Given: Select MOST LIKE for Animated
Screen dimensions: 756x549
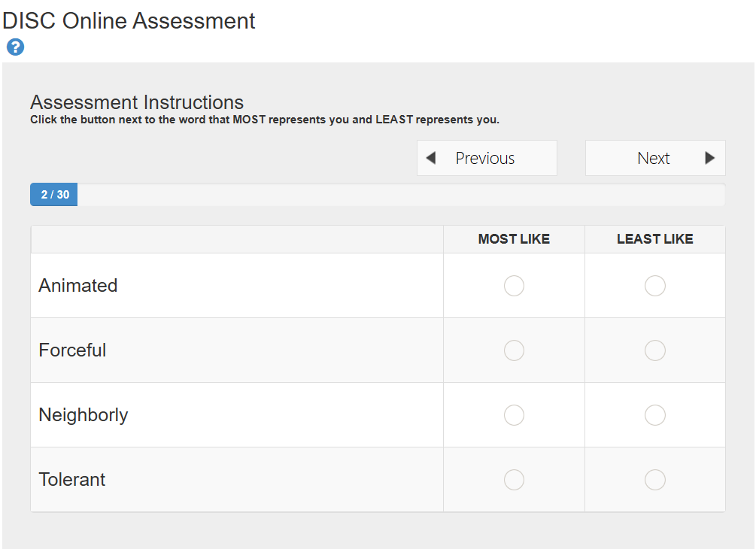Looking at the screenshot, I should pos(514,286).
